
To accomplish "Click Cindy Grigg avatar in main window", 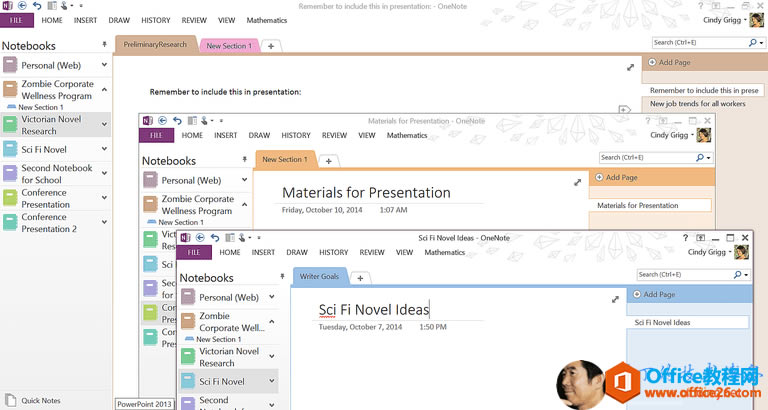I will tap(757, 20).
